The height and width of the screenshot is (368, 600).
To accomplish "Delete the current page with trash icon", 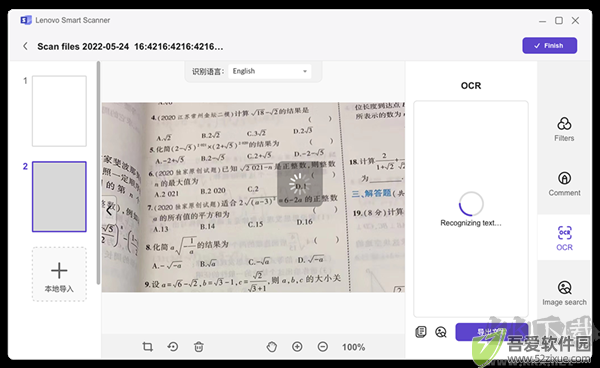I will (199, 347).
